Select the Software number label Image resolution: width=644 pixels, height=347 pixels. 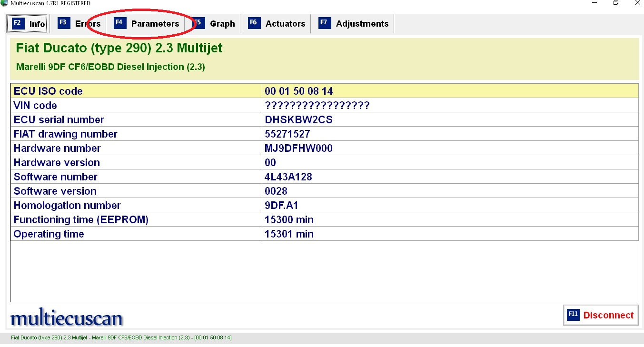tap(56, 177)
